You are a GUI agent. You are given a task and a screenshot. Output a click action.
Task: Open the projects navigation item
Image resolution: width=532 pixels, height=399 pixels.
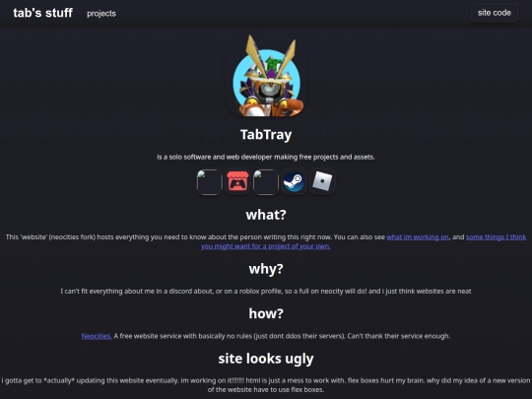(101, 13)
